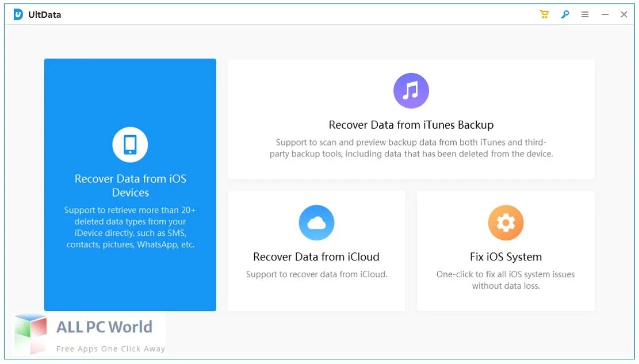Screen dimensions: 639x364
Task: Choose Recover Data from iCloud title
Action: tap(316, 257)
